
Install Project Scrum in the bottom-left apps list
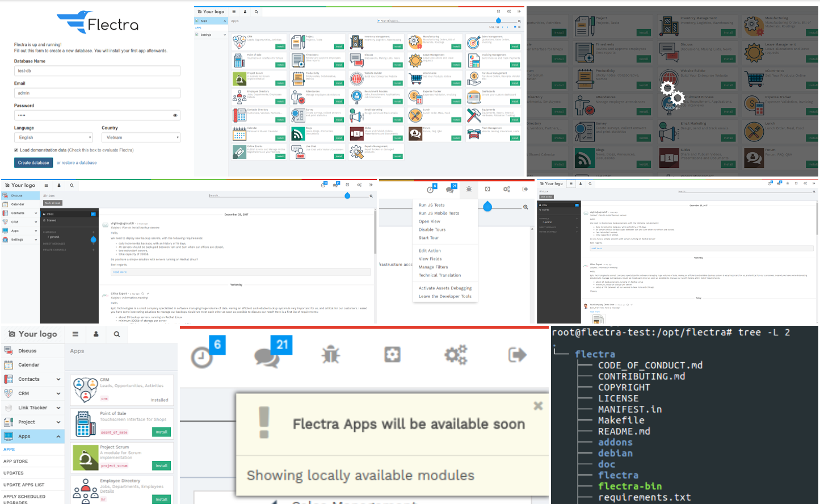[x=162, y=466]
